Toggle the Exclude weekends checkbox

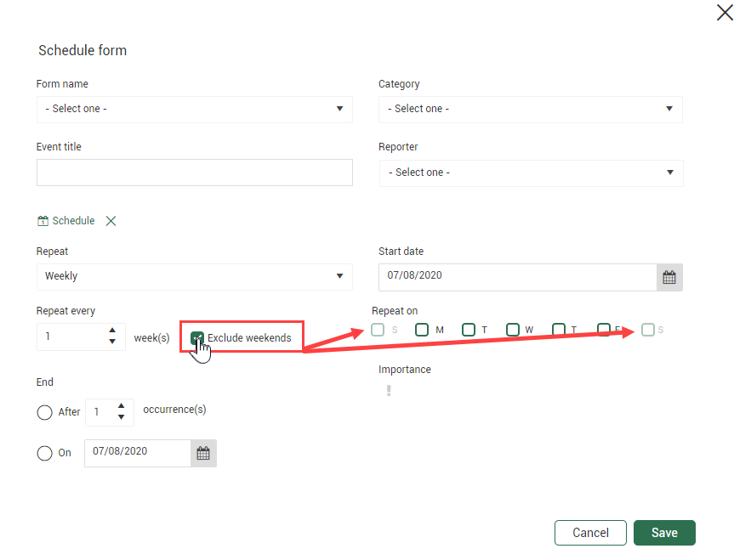click(197, 337)
